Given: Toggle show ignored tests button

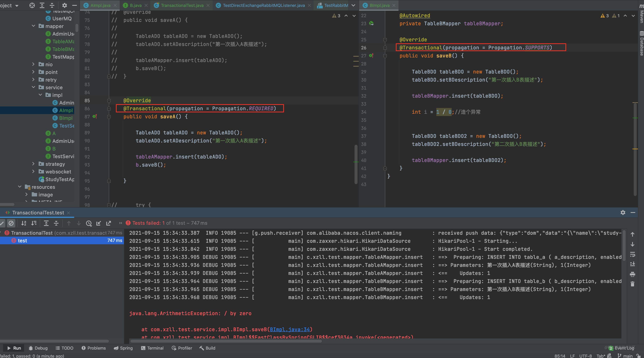Looking at the screenshot, I should [11, 223].
